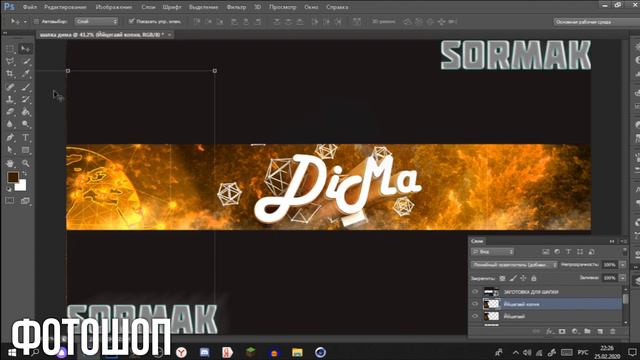
Task: Open the layer filter type Вид dropdown
Action: [x=492, y=252]
